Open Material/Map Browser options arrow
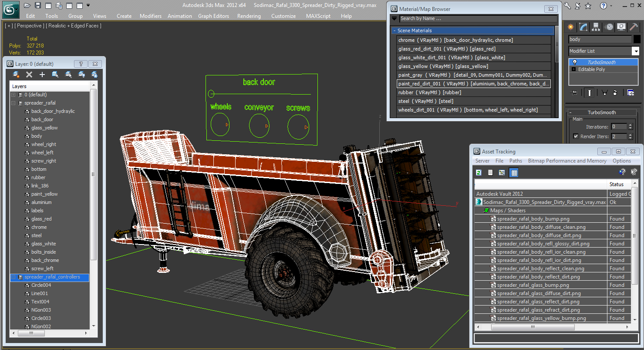 click(x=394, y=18)
